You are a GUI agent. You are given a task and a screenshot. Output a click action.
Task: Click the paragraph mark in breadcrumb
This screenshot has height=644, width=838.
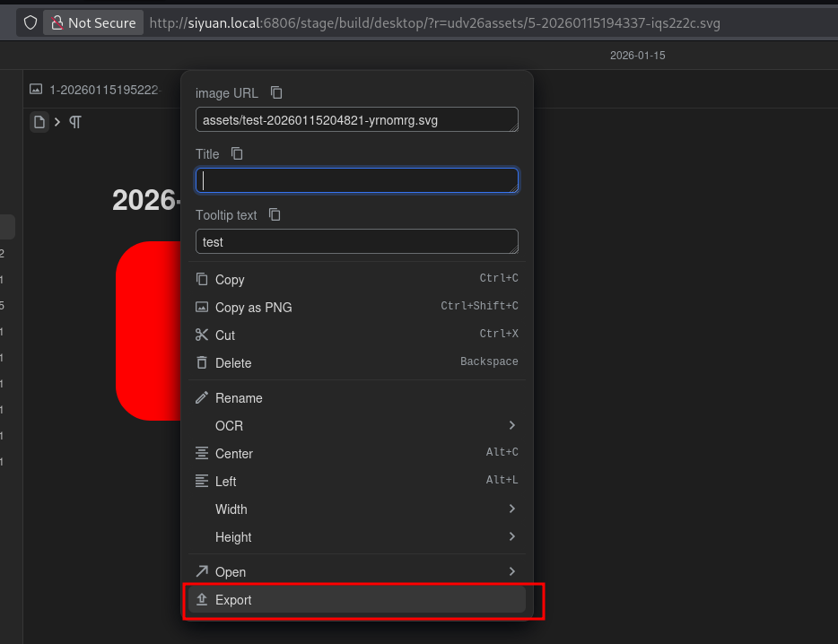75,122
